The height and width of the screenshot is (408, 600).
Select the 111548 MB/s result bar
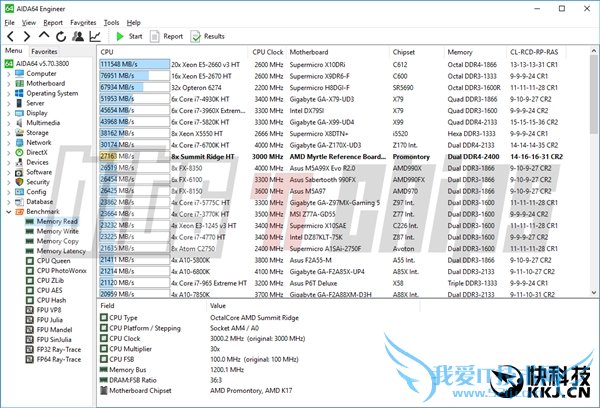[134, 64]
